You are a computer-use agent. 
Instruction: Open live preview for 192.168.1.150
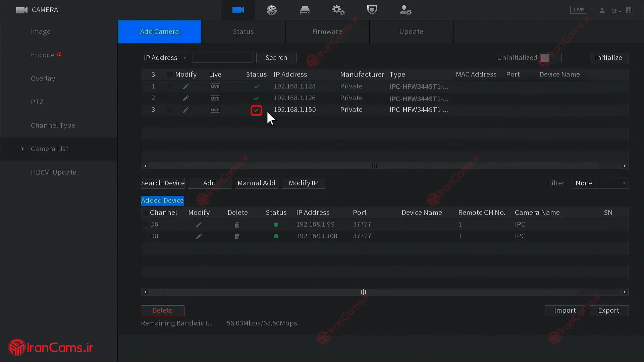point(215,110)
